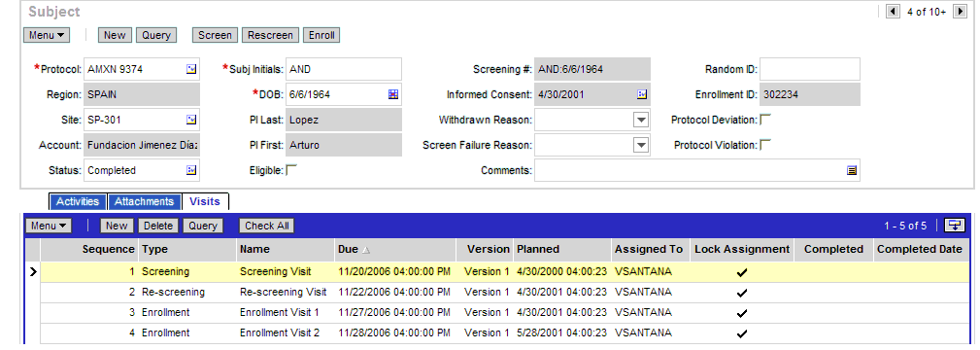Toggle Lock Assignment check for Screening Visit
980x350 pixels.
click(x=742, y=272)
